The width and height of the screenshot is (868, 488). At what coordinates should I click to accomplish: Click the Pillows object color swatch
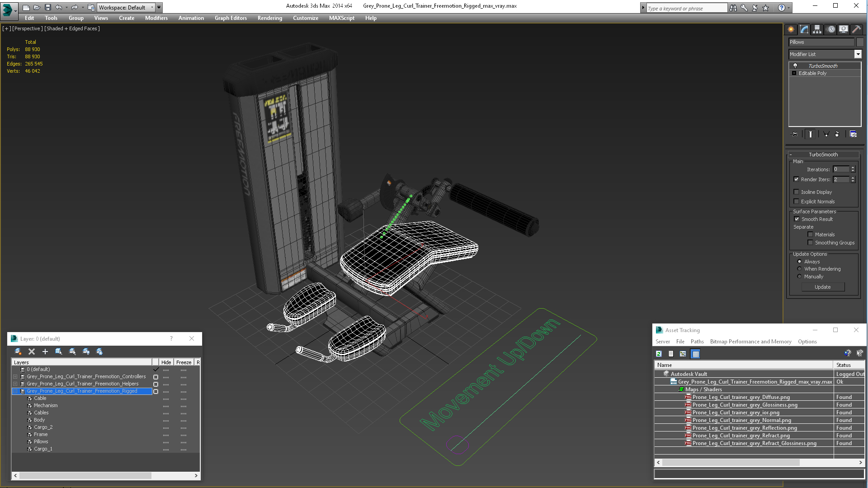pos(860,42)
